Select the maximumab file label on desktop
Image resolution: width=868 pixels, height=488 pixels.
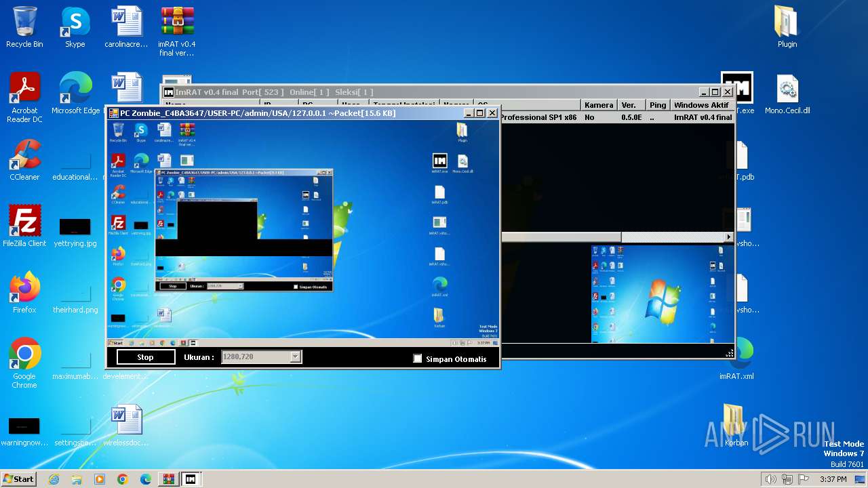pos(75,376)
